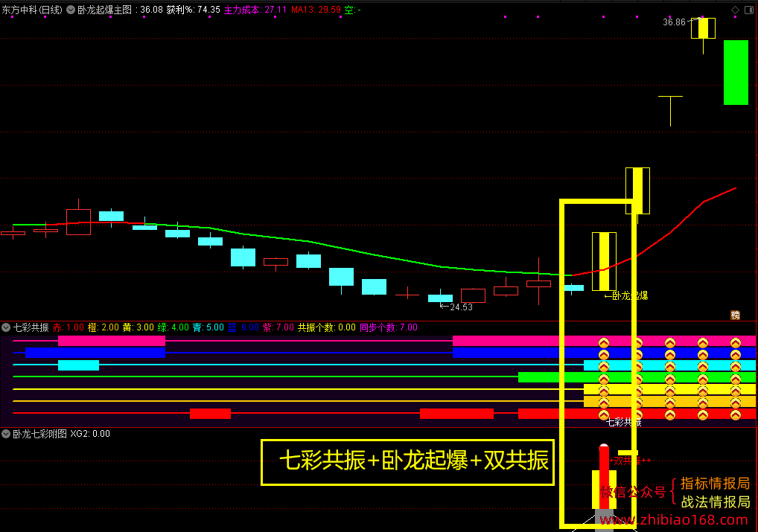The image size is (758, 532).
Task: Click the first arrow icon on the red row
Action: (x=604, y=414)
